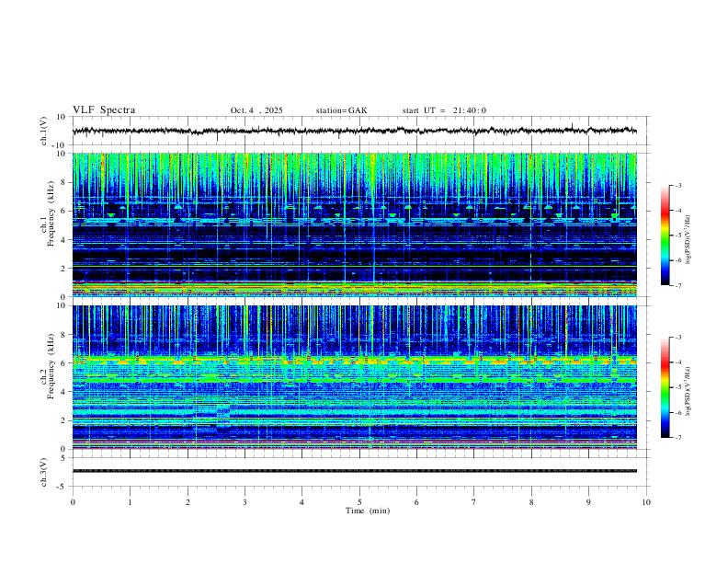Pick the ch.2 spectrogram color scale bar

tap(665, 387)
